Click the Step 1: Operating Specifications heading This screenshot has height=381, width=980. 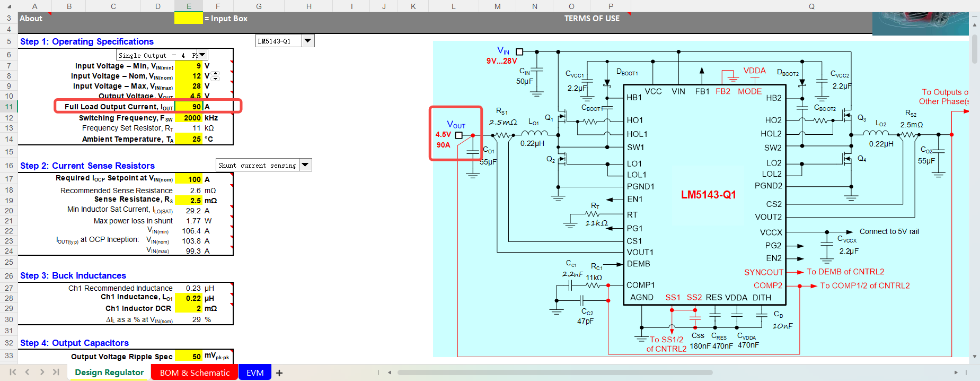87,41
